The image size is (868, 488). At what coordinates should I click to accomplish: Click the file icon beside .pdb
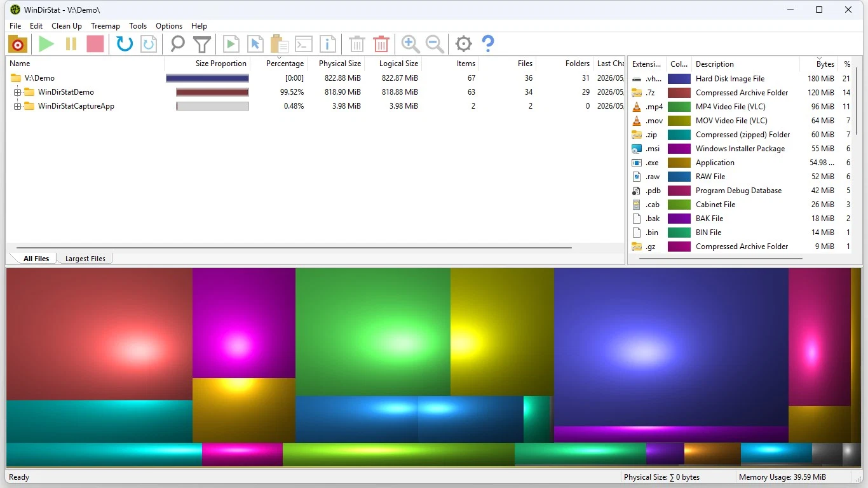tap(637, 191)
